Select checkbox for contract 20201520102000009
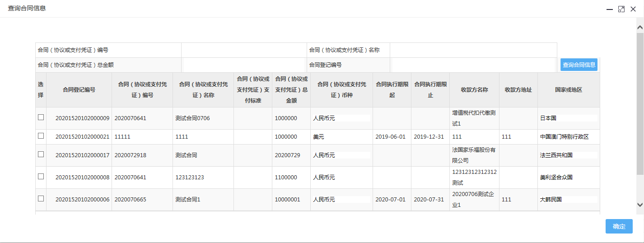 41,117
